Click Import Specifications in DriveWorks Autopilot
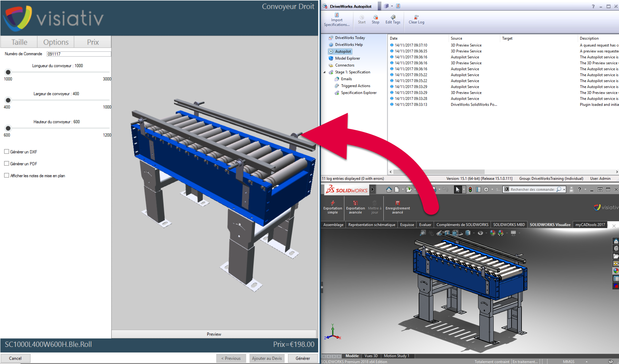Image resolution: width=619 pixels, height=364 pixels. click(337, 20)
